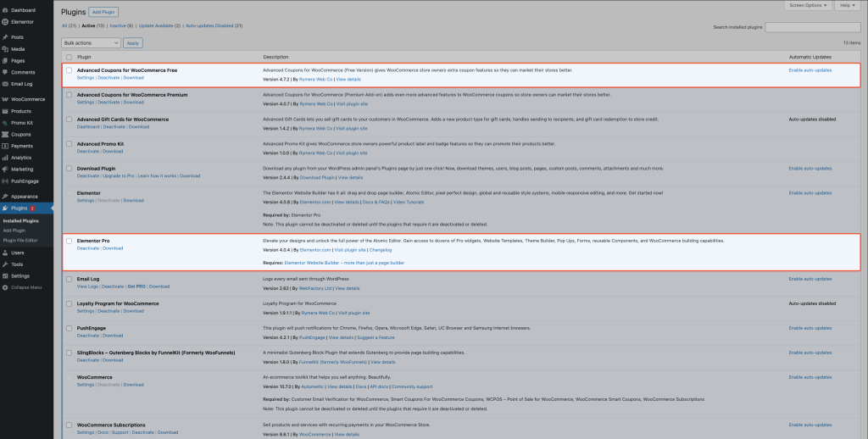
Task: Click the Apply bulk action button
Action: (133, 42)
